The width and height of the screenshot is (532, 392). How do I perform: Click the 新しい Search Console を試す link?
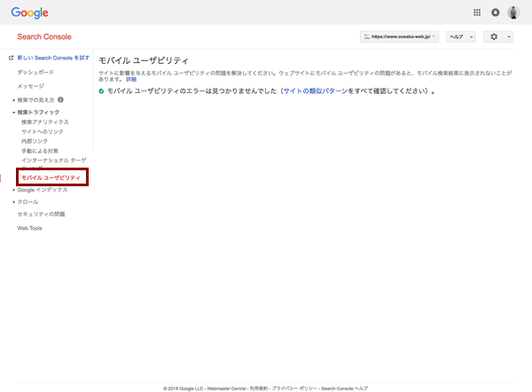(53, 58)
